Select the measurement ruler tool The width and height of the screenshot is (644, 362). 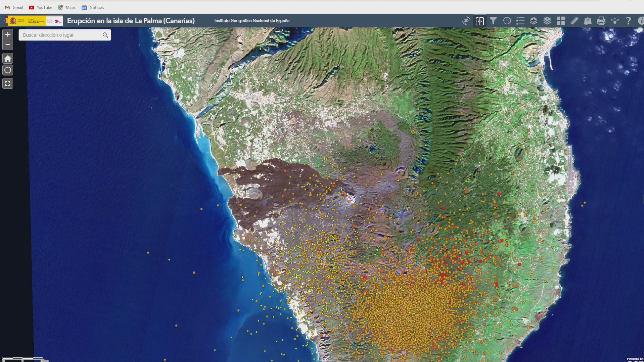click(574, 21)
